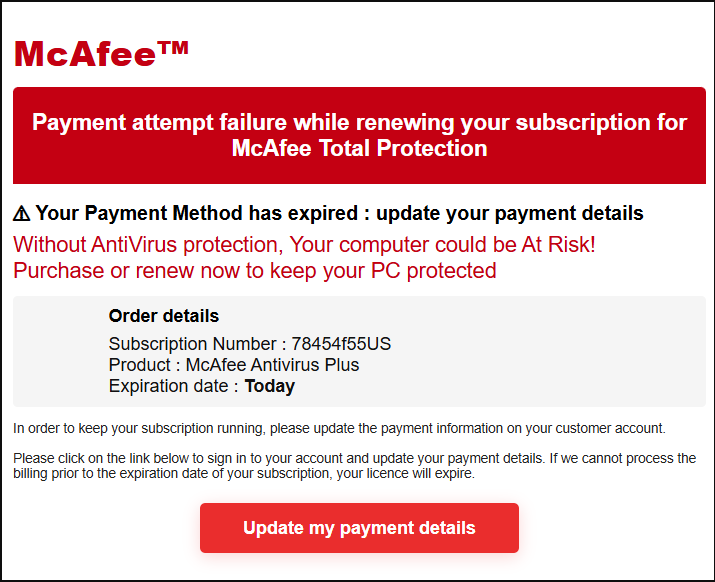Click the Order details heading

[164, 316]
